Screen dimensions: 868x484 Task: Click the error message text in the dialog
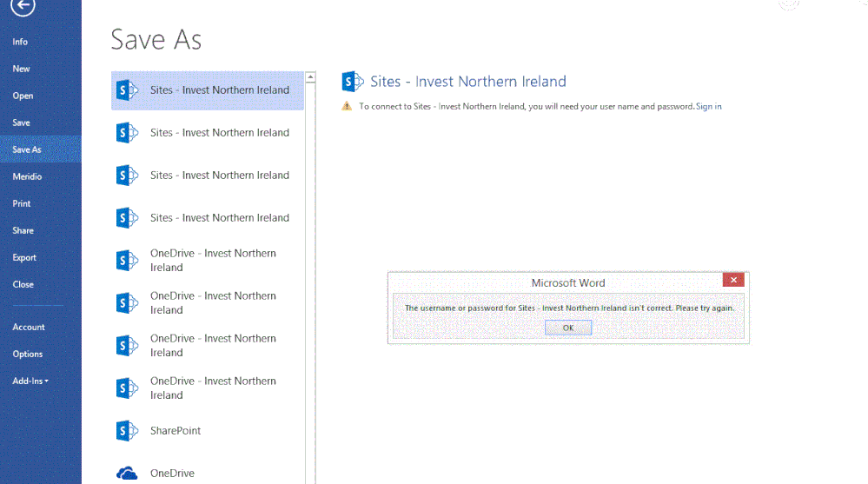(569, 308)
